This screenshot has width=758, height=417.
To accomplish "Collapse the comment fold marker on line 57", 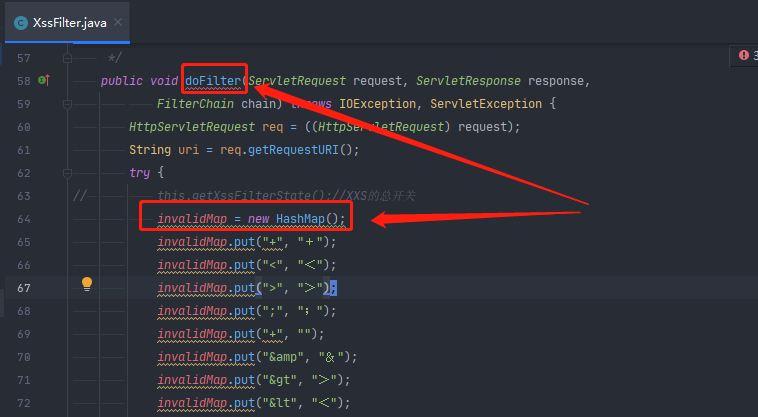I will point(67,58).
